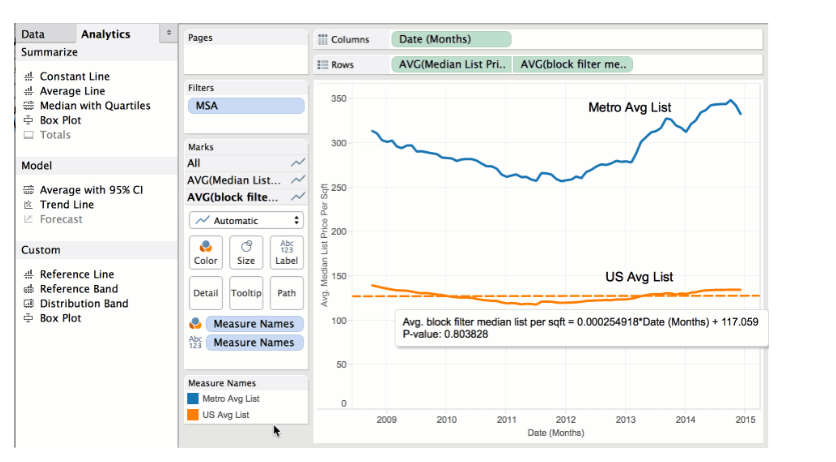Screen dimensions: 836x462
Task: Click label icon beside Measure Names pill
Action: pos(195,342)
